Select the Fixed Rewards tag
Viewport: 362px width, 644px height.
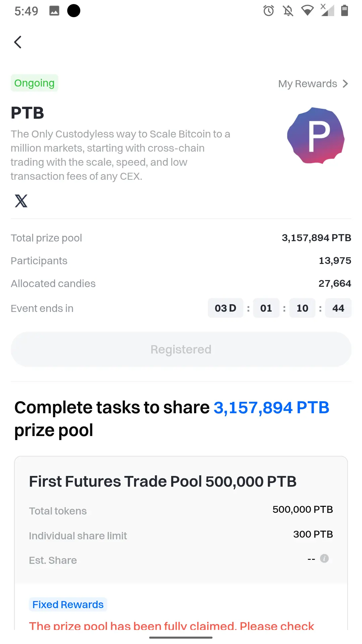68,604
